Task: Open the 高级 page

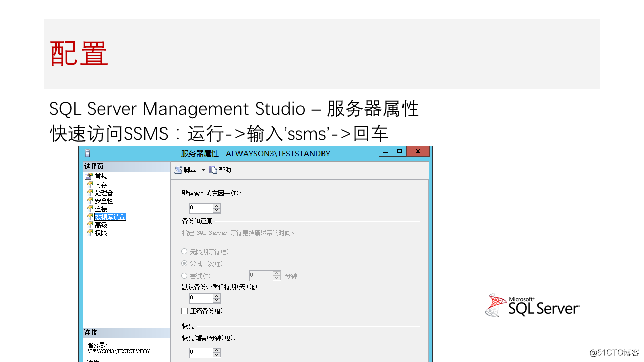Action: [101, 225]
